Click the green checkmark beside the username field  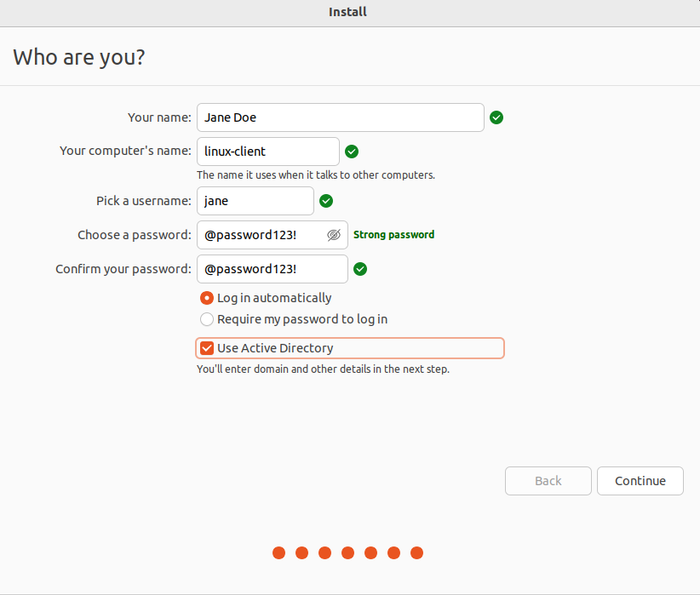tap(326, 202)
